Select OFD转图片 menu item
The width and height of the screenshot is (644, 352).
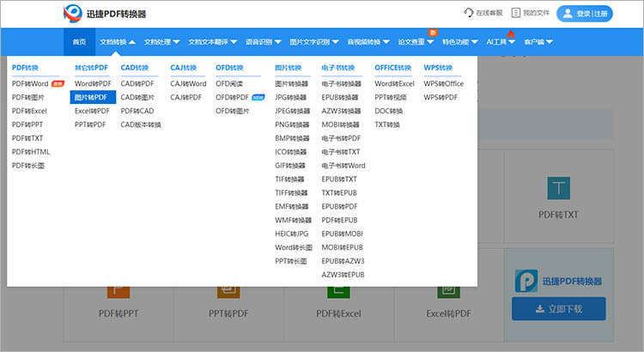pyautogui.click(x=233, y=111)
